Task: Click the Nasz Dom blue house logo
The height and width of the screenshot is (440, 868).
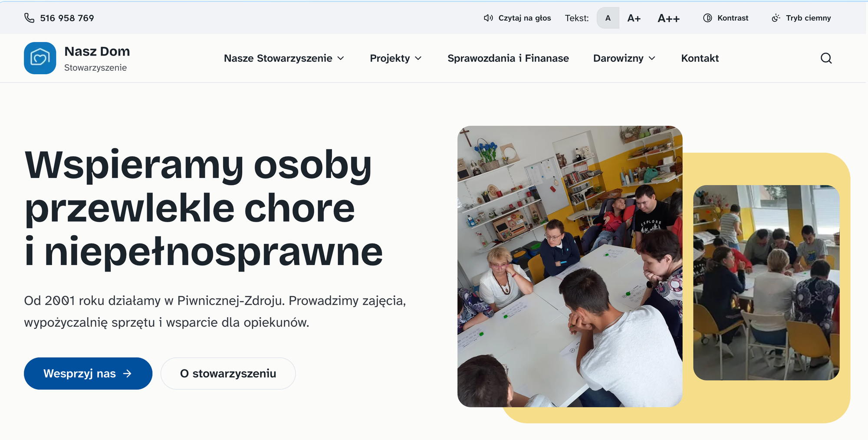Action: [40, 58]
